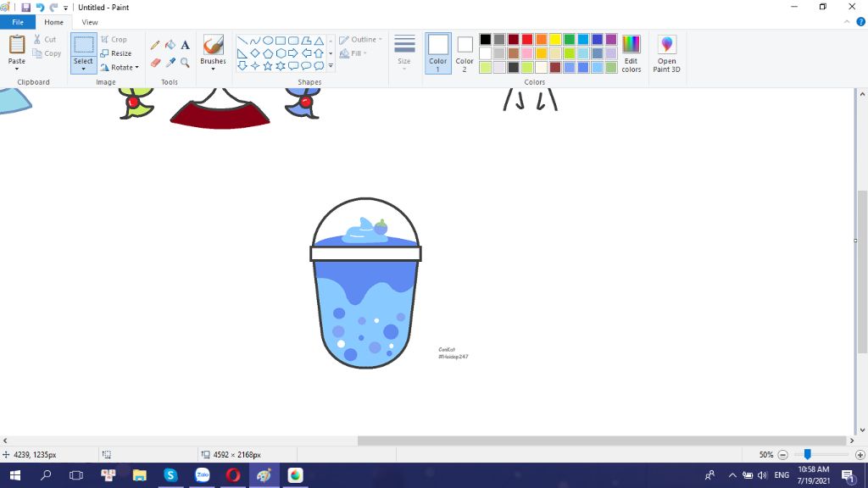Click ENG language indicator in tray
This screenshot has width=868, height=488.
tap(782, 475)
